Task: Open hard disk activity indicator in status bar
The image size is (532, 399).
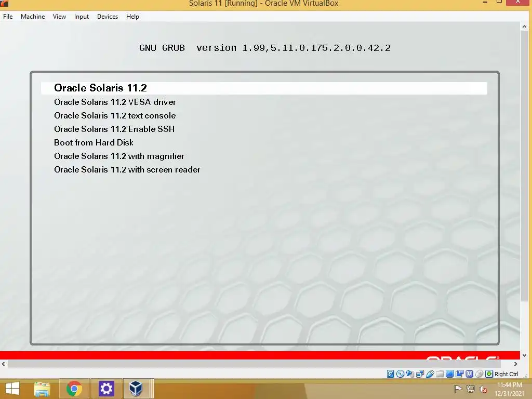Action: (391, 374)
